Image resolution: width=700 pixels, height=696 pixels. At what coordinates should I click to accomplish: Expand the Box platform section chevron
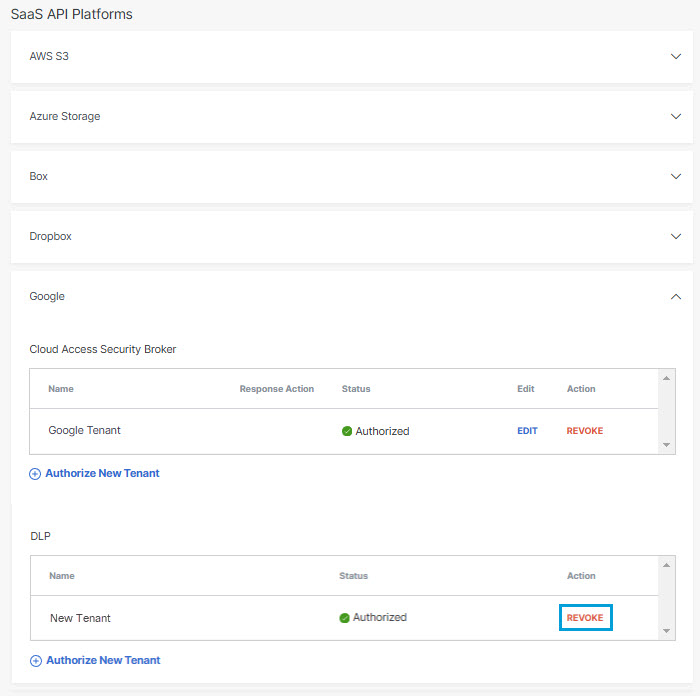point(675,176)
